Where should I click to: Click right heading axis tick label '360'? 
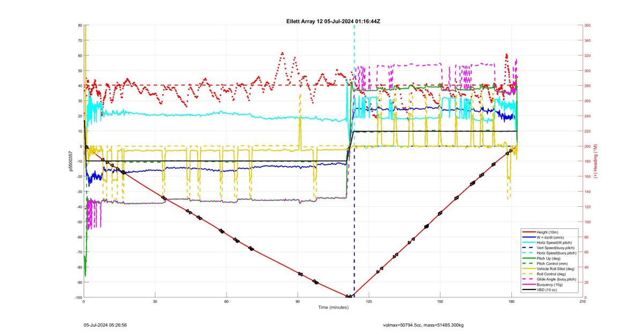pos(588,25)
